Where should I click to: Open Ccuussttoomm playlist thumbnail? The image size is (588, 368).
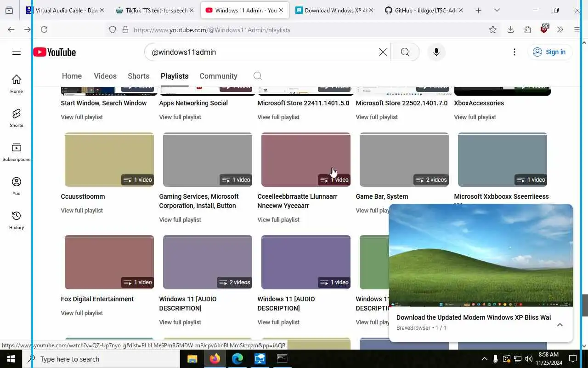coord(109,160)
